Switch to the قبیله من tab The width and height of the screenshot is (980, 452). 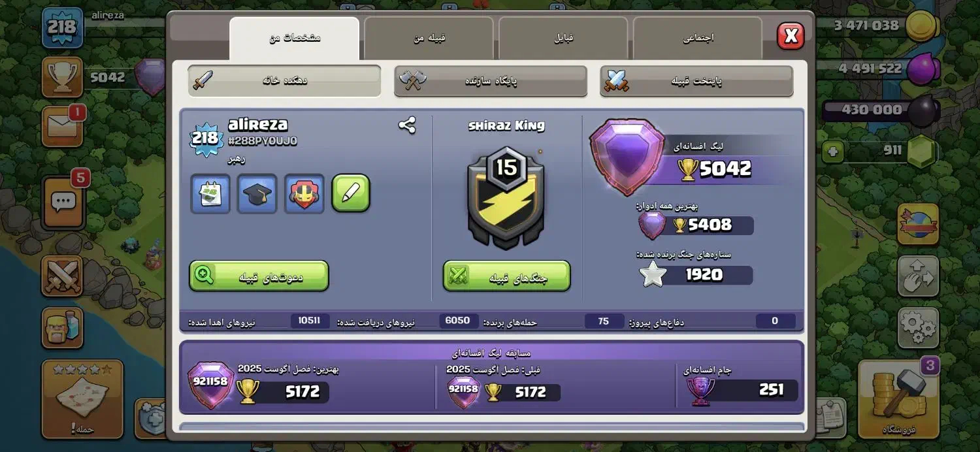(x=429, y=38)
